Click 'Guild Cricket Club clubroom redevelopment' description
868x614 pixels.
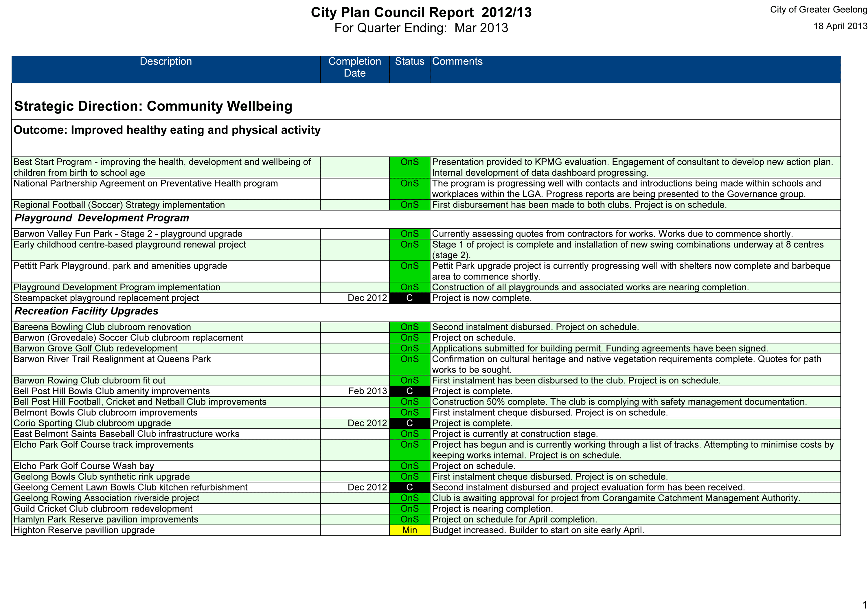pos(103,509)
